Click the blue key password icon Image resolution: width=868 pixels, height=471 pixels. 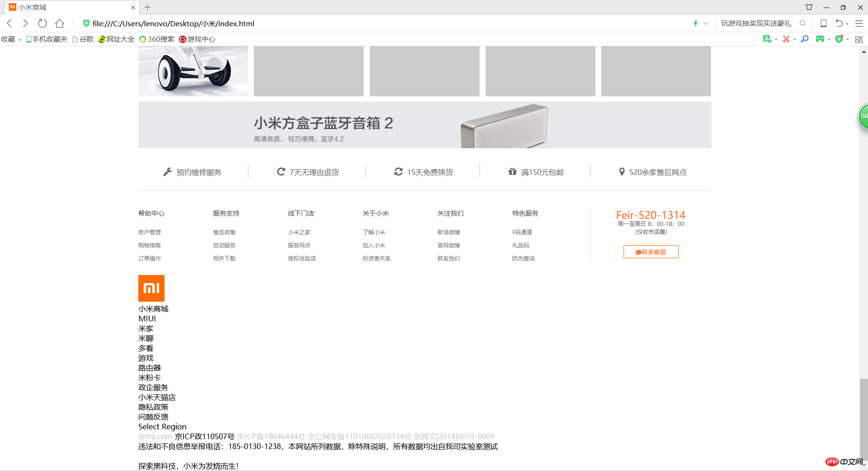click(805, 39)
